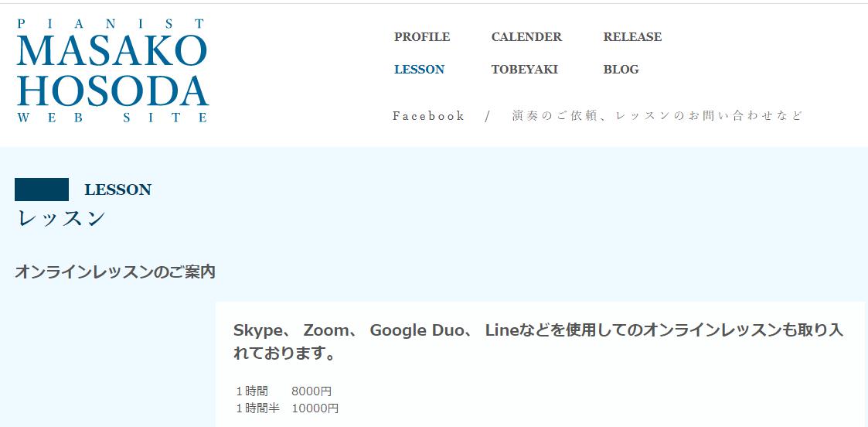Click the LESSON section heading
Viewport: 868px width, 427px height.
[x=117, y=190]
